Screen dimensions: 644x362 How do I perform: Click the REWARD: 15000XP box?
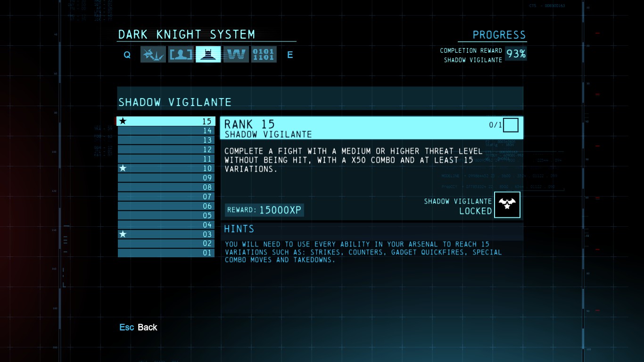tap(264, 210)
